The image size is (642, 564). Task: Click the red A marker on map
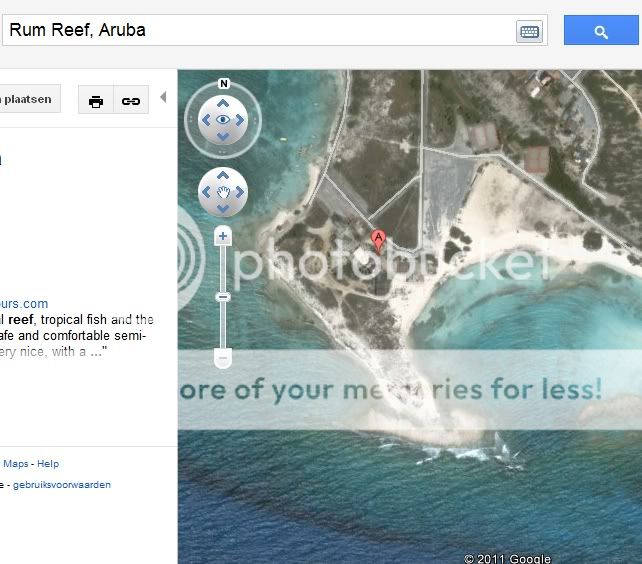point(378,240)
